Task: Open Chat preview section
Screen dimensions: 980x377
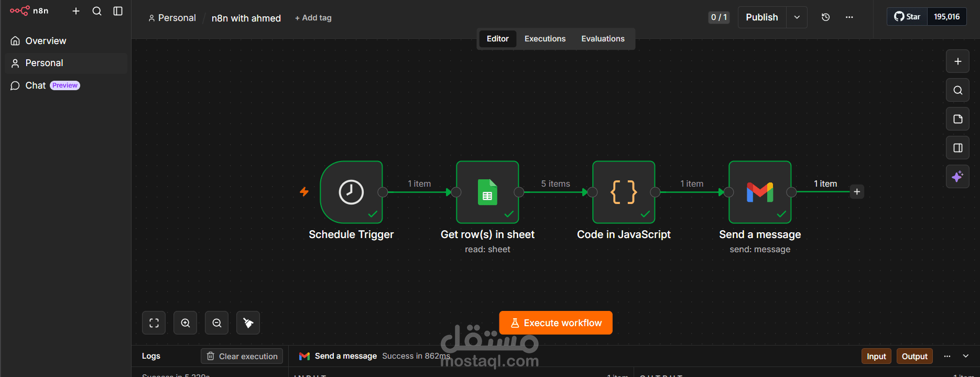Action: click(66, 85)
